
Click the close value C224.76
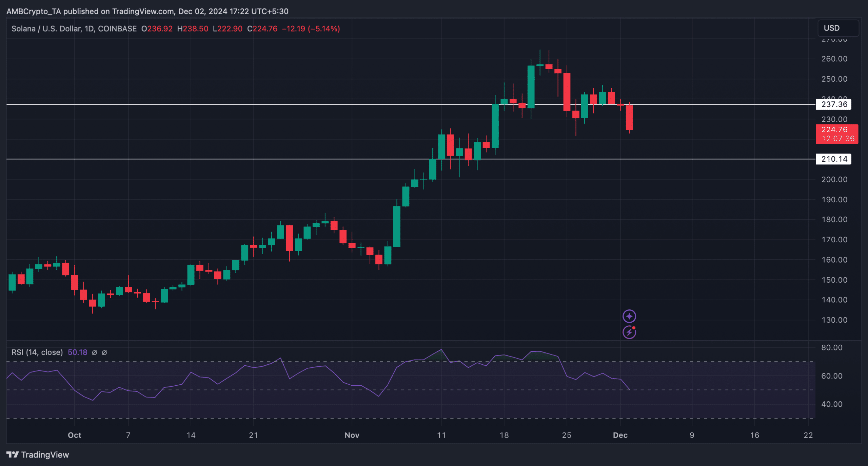pos(262,29)
